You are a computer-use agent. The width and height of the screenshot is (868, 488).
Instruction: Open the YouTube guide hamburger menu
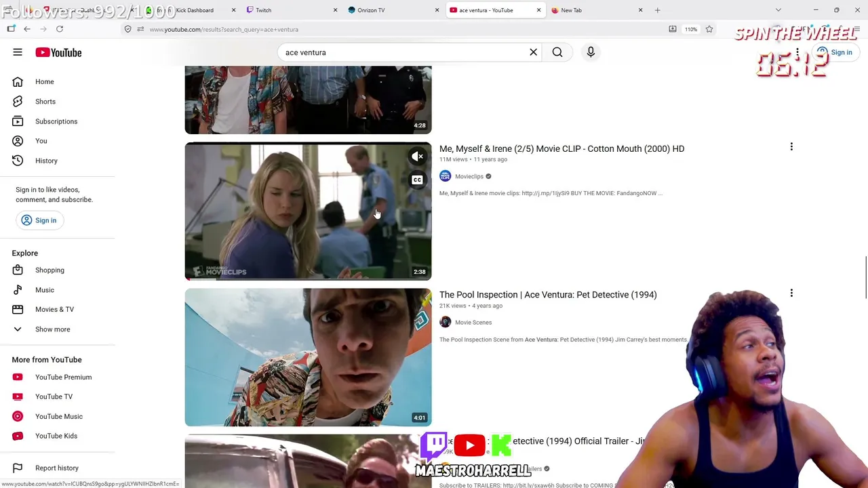click(x=18, y=52)
